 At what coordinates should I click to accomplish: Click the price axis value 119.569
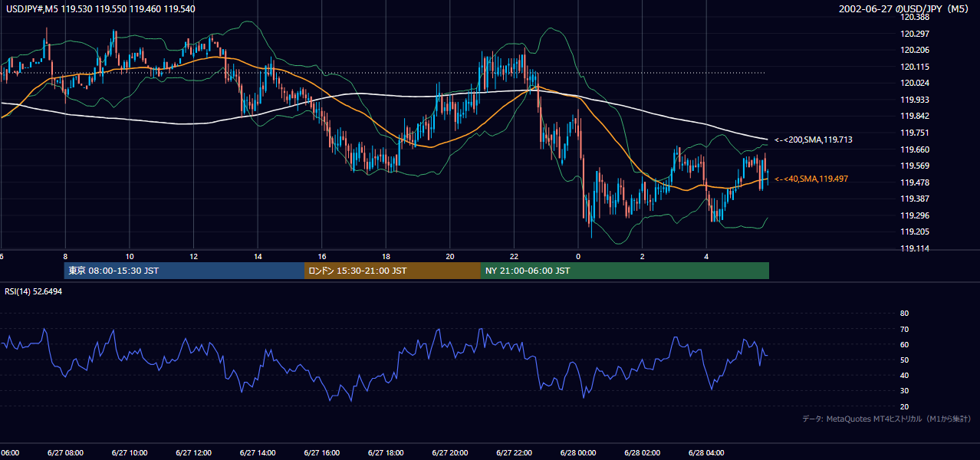point(916,166)
